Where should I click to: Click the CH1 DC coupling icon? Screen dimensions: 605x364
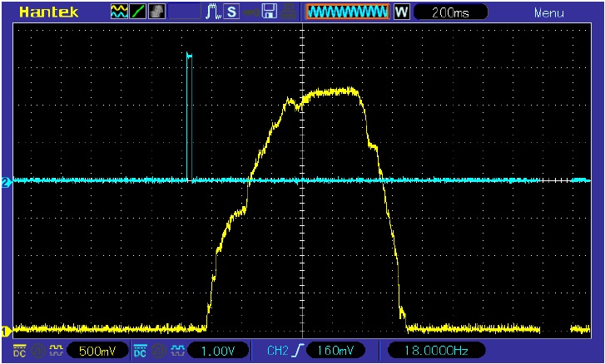pyautogui.click(x=19, y=351)
